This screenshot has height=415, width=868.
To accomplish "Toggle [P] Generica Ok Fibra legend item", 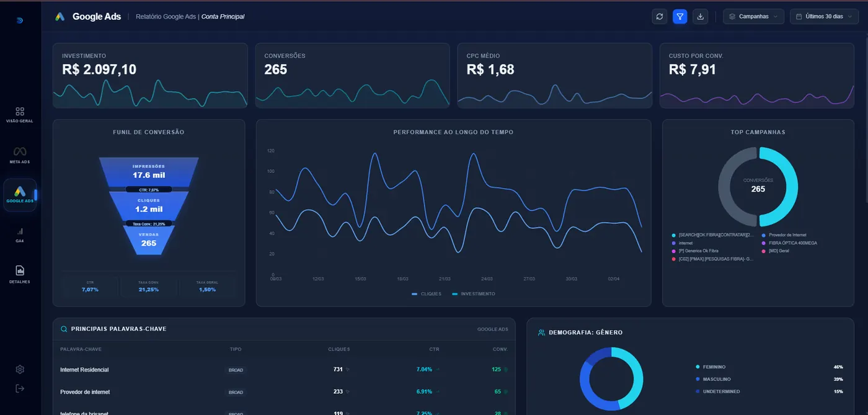I will [x=695, y=251].
